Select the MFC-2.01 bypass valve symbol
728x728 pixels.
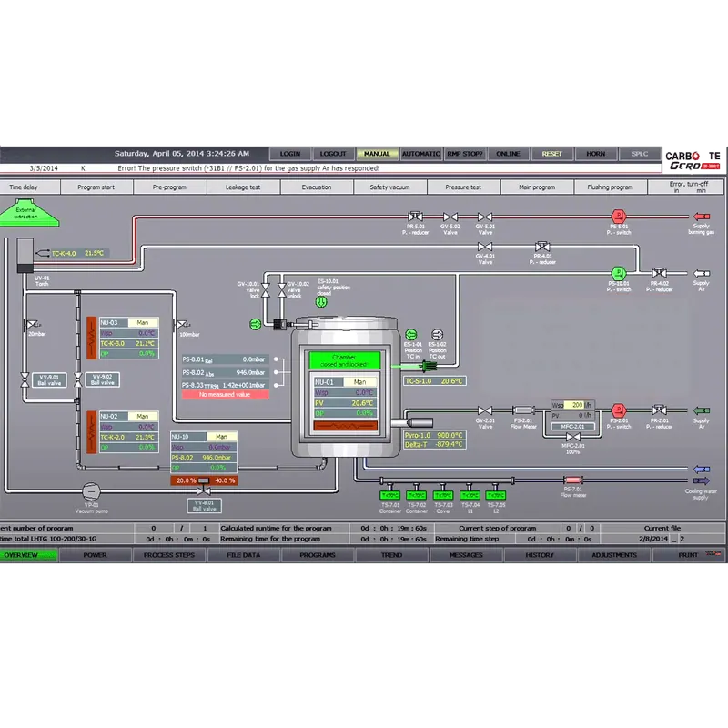point(573,437)
